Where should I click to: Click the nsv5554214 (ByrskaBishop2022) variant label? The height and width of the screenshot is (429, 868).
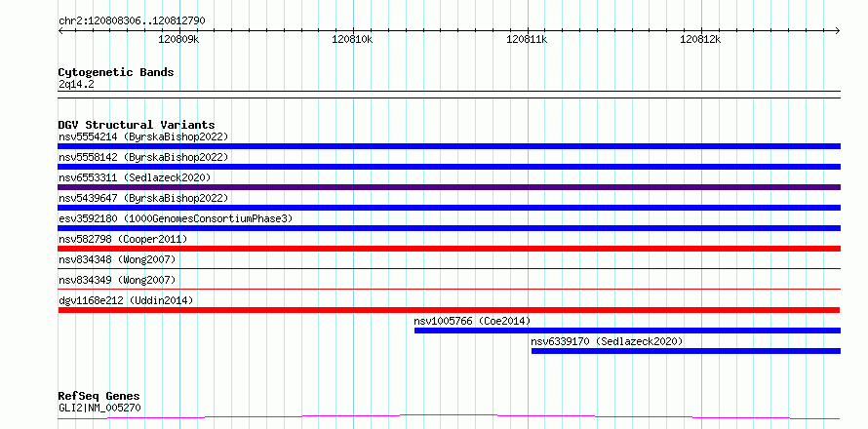(142, 136)
